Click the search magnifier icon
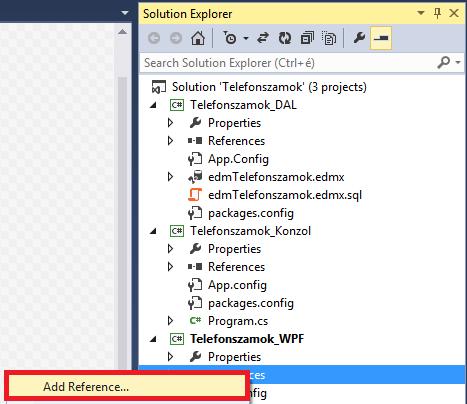This screenshot has height=404, width=467. click(444, 62)
